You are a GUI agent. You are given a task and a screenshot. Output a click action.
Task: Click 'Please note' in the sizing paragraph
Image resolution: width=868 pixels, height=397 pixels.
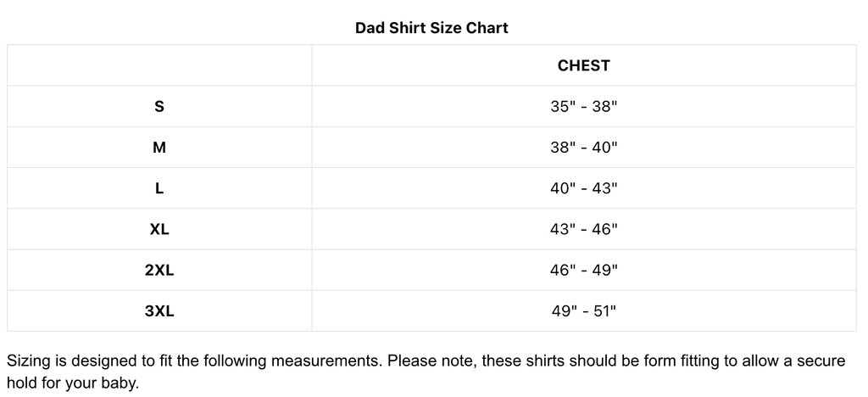tap(431, 361)
